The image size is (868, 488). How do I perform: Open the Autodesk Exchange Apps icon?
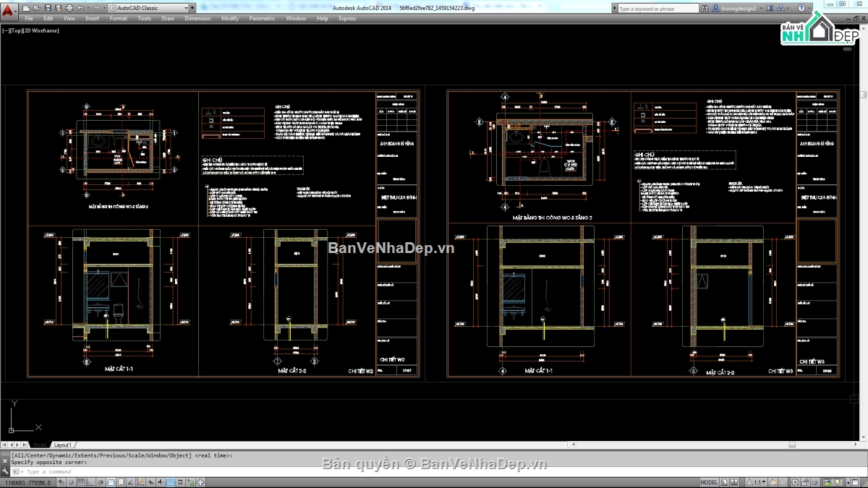pos(771,9)
